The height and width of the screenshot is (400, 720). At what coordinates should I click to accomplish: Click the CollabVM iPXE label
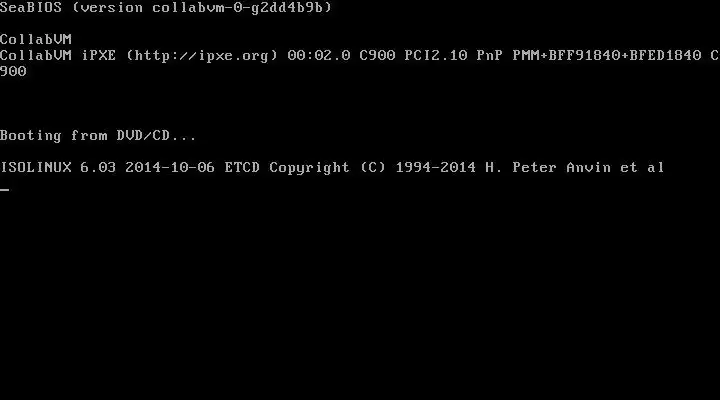pyautogui.click(x=58, y=56)
